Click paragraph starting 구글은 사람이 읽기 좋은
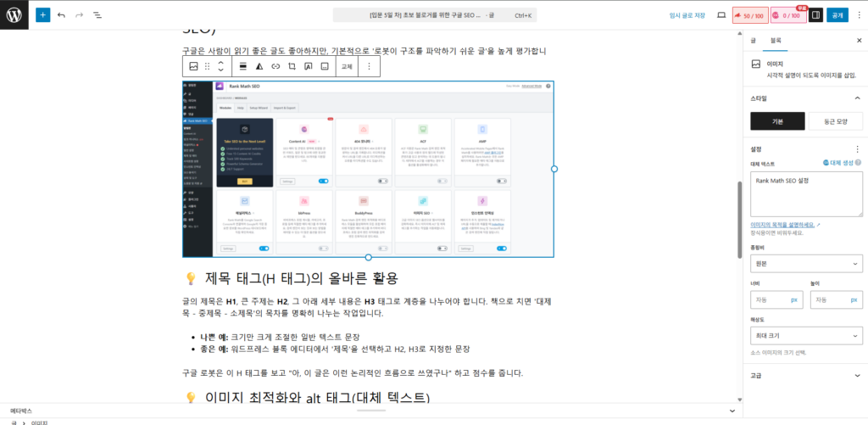Viewport: 868px width, 425px height. tap(364, 51)
